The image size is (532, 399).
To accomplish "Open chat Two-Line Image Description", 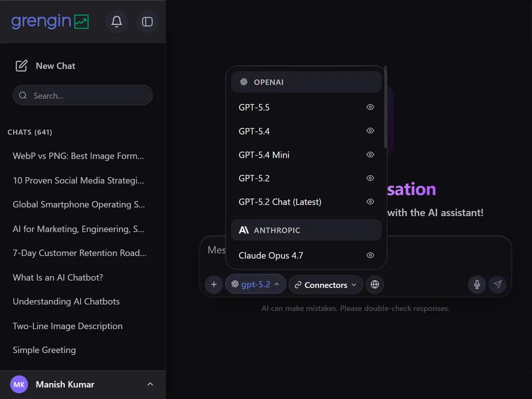I will [67, 326].
